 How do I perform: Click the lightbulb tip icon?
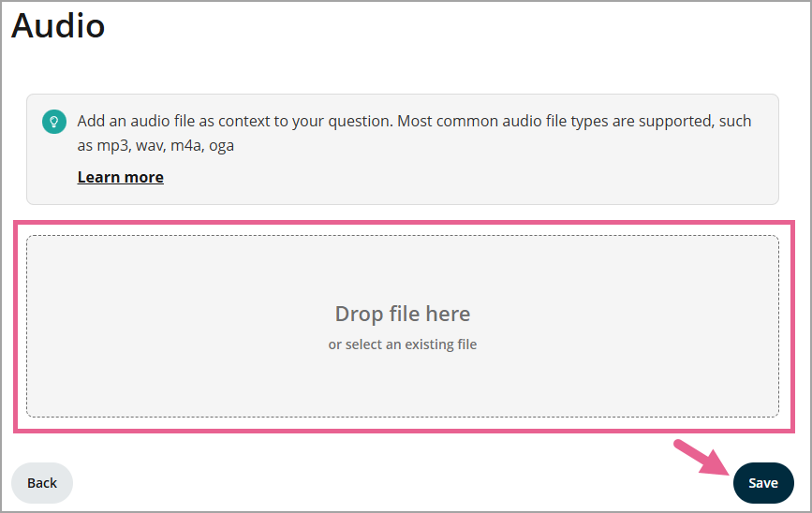tap(54, 122)
